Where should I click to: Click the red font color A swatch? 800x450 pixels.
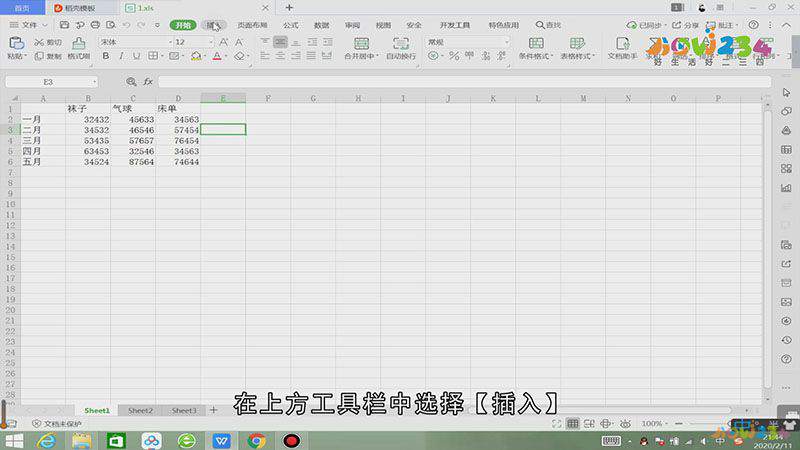point(217,56)
